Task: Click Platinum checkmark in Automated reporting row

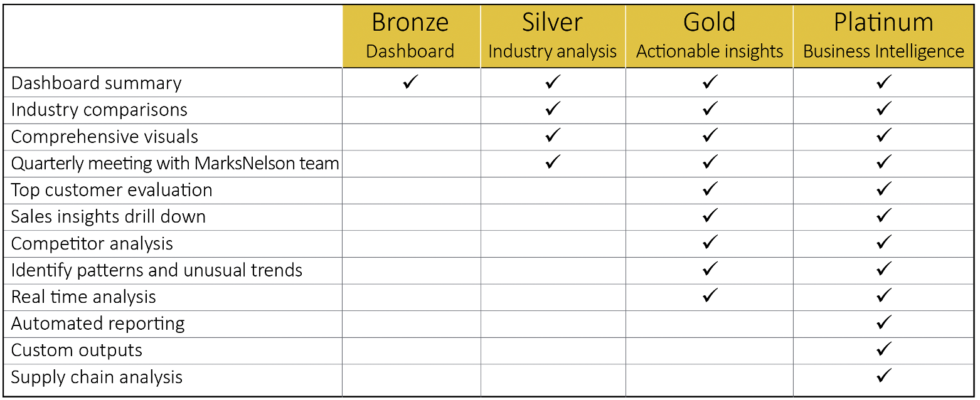Action: (883, 322)
